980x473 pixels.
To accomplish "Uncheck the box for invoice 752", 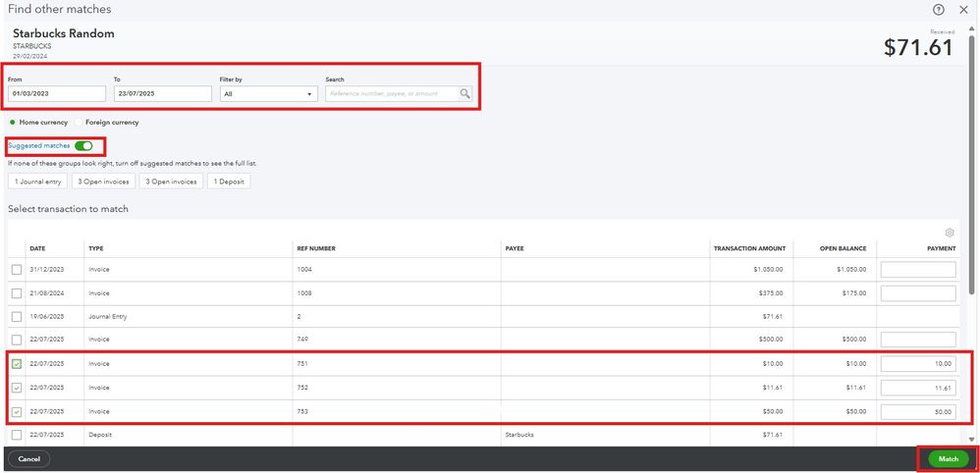I will point(17,388).
